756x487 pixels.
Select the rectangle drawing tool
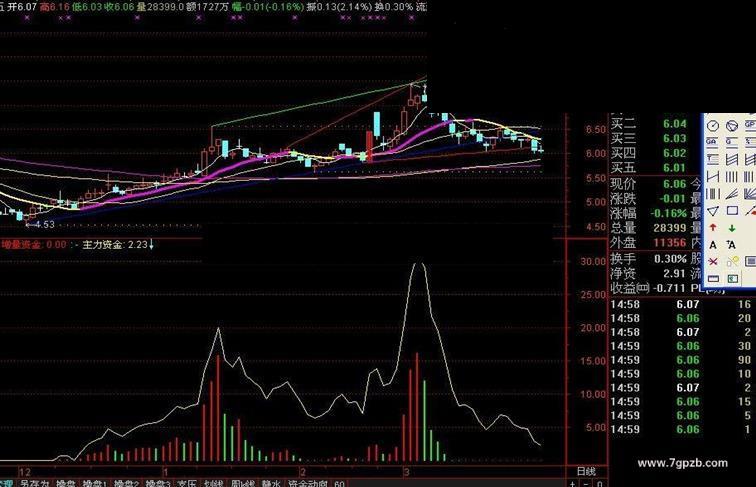pyautogui.click(x=732, y=211)
